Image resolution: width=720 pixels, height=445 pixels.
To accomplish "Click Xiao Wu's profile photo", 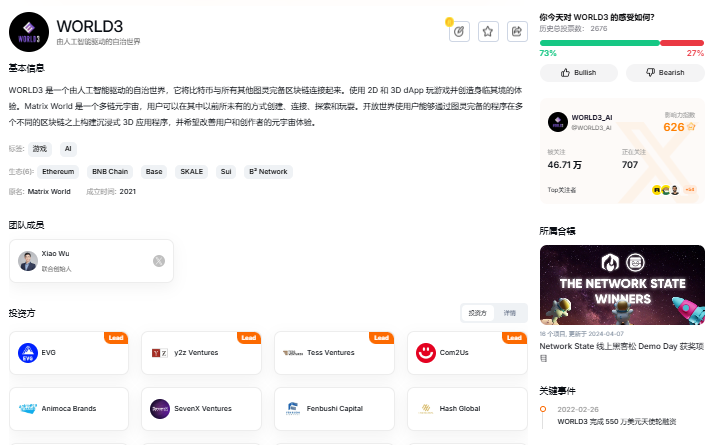I will pos(28,261).
